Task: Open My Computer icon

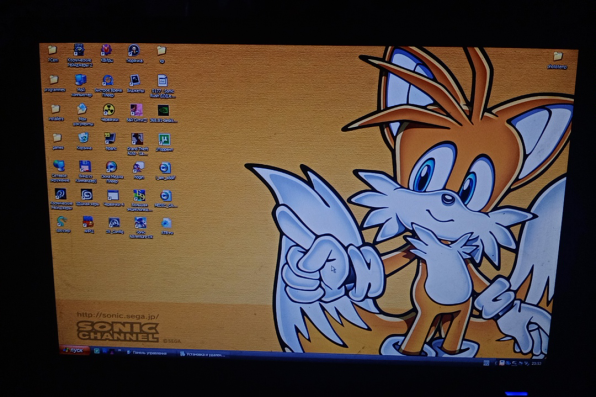Action: (81, 85)
